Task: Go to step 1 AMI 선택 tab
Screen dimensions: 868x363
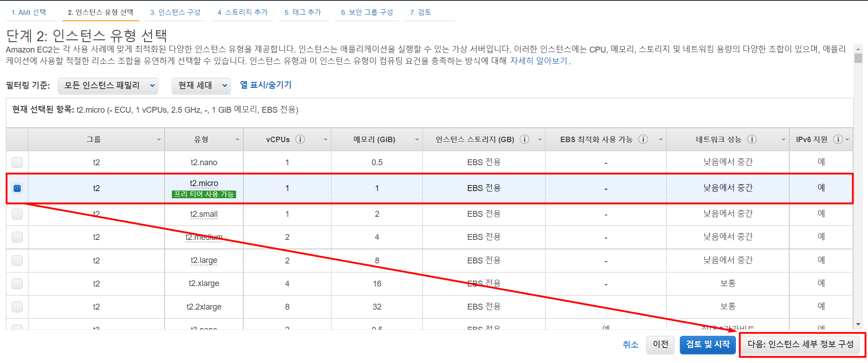Action: (29, 12)
